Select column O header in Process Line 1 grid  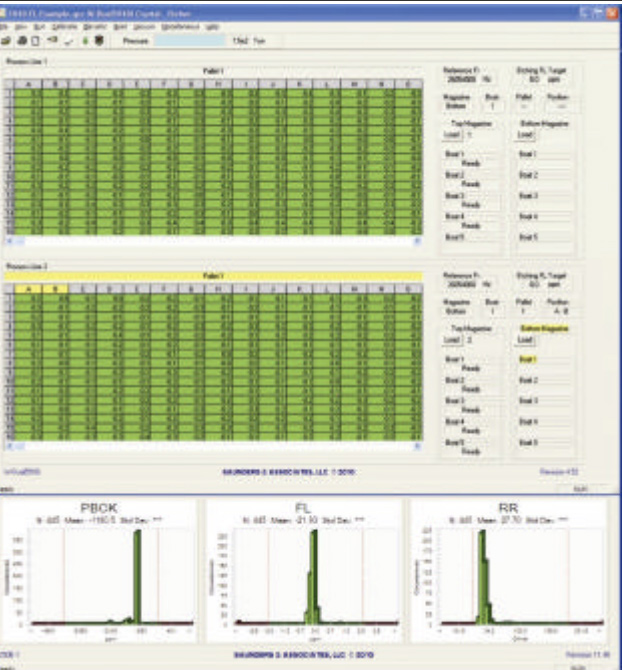[x=408, y=84]
